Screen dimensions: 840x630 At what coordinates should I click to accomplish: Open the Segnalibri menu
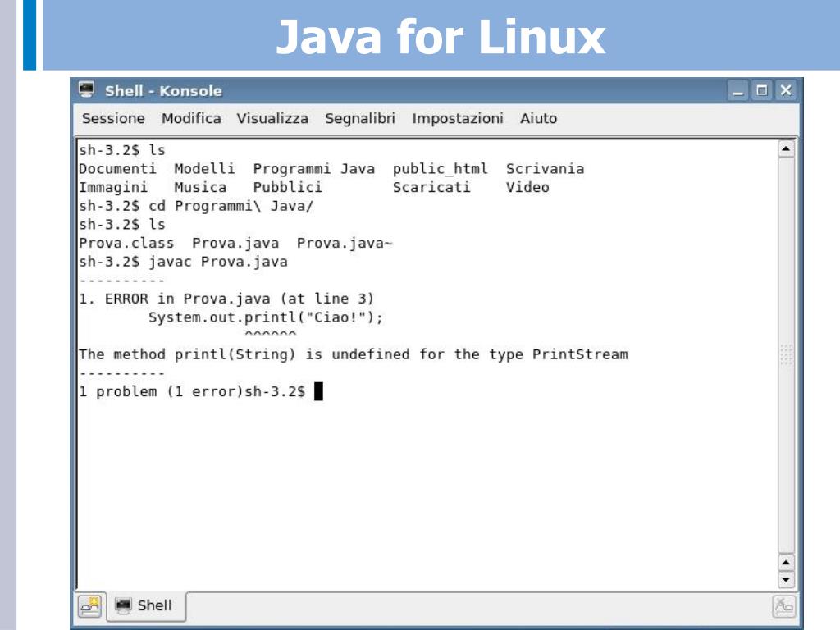[x=360, y=118]
